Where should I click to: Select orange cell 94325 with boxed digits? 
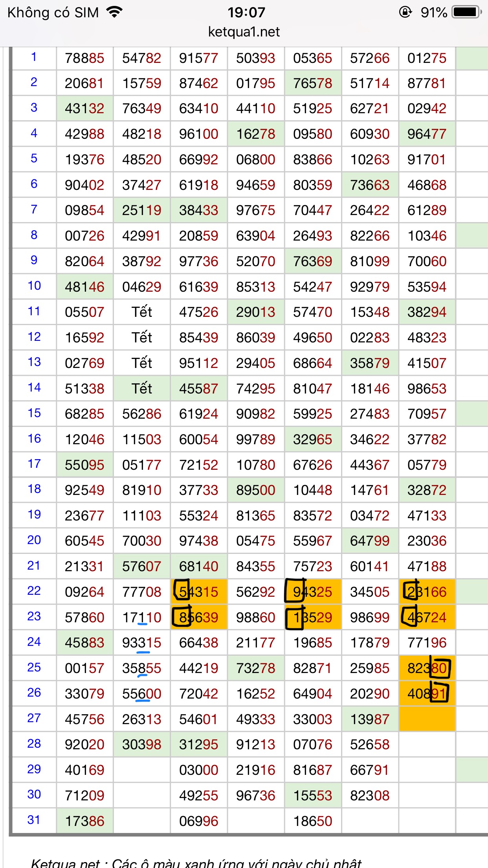point(313,592)
